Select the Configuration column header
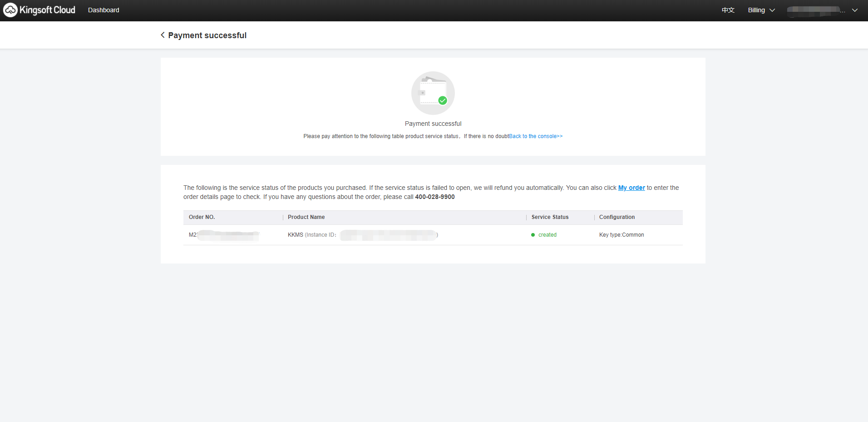The height and width of the screenshot is (422, 868). click(617, 217)
